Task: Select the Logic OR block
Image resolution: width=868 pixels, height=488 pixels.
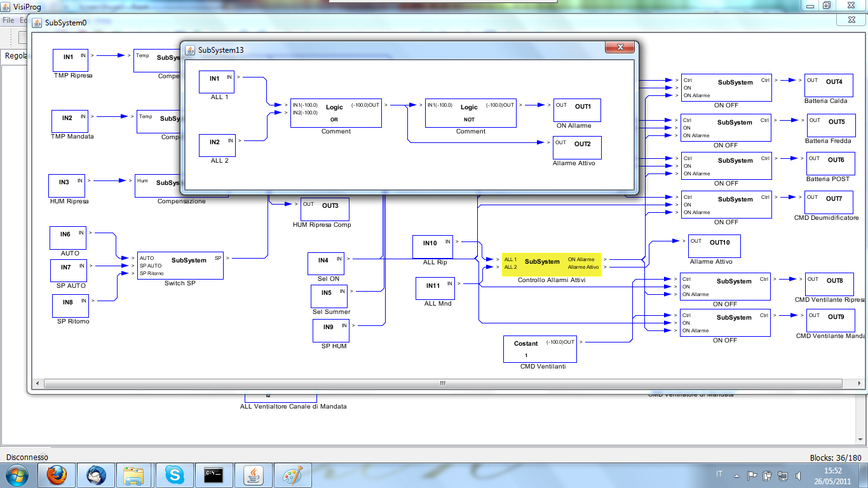Action: [336, 113]
